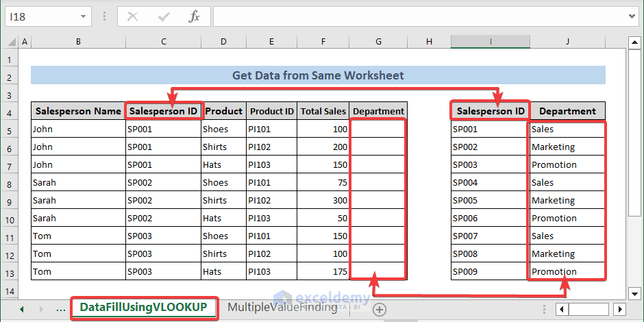Click the ellipsis for hidden sheet tabs
The width and height of the screenshot is (644, 322).
pyautogui.click(x=60, y=309)
